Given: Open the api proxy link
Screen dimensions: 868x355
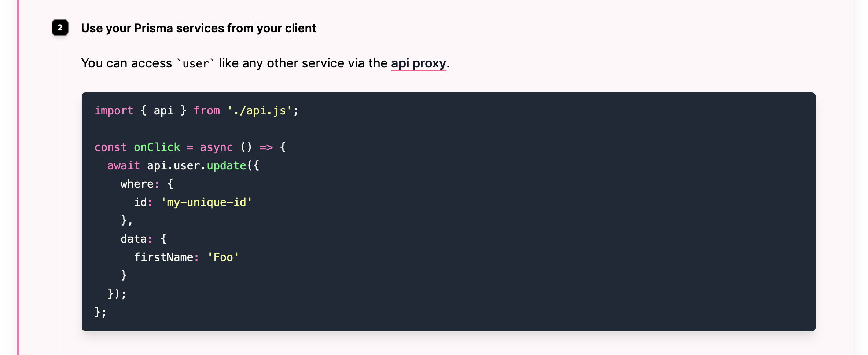Looking at the screenshot, I should 419,63.
